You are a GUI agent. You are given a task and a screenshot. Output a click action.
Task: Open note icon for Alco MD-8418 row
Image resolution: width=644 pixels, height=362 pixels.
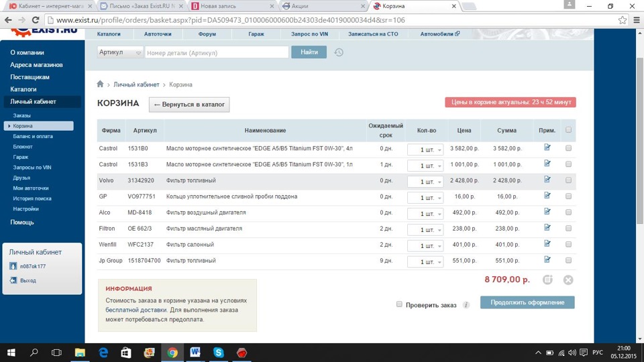point(547,211)
